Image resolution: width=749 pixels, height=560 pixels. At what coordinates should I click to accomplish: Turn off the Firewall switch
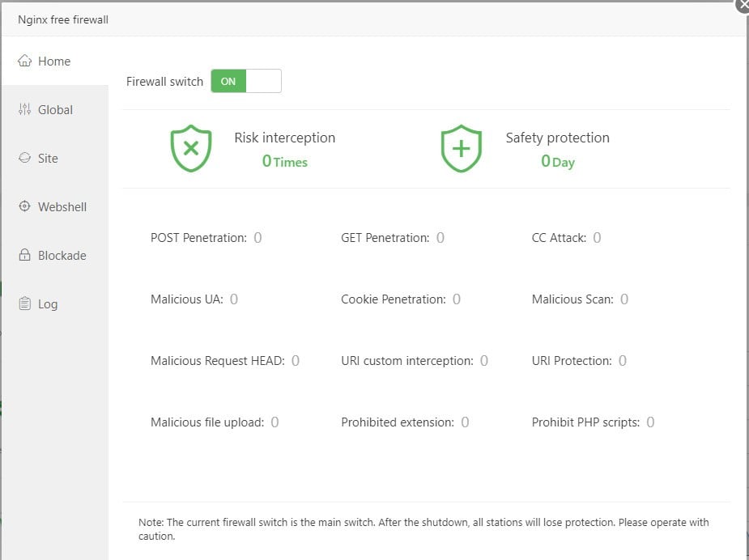click(246, 81)
